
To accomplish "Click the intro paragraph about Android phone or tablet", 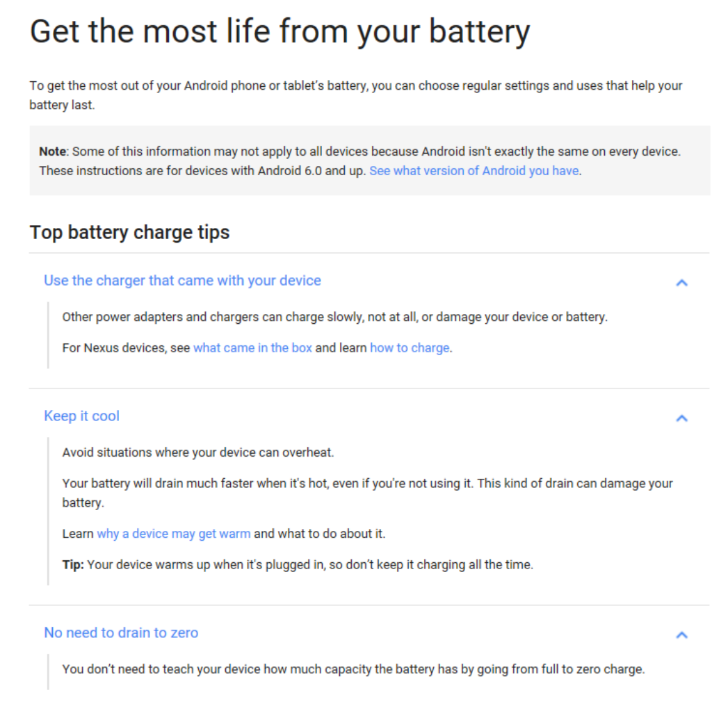I will tap(355, 95).
